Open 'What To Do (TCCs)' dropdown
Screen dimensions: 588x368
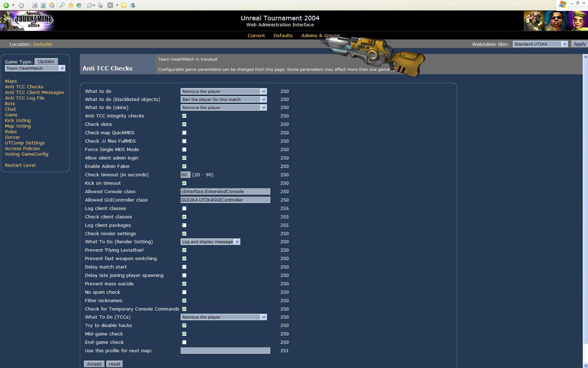224,317
